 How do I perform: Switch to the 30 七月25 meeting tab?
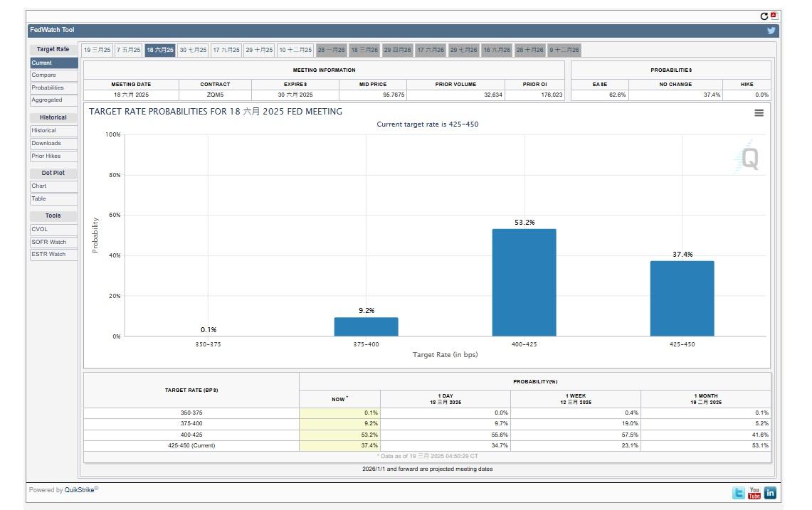coord(193,50)
